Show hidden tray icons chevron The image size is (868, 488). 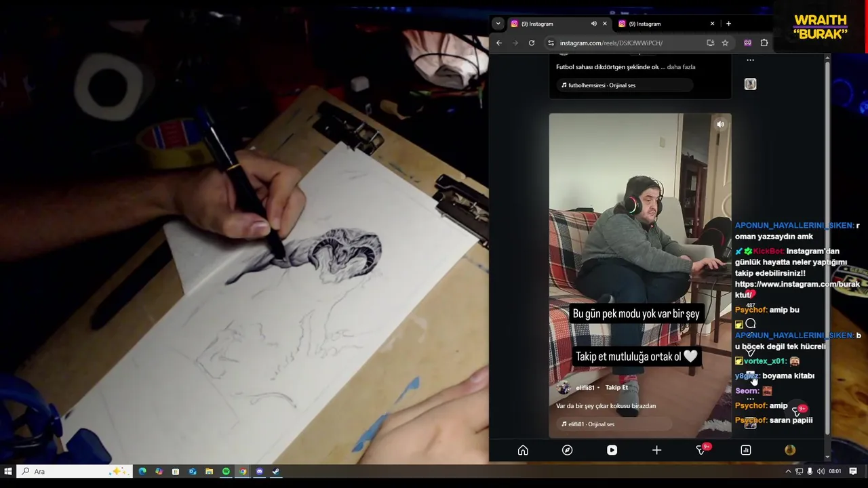(x=788, y=471)
